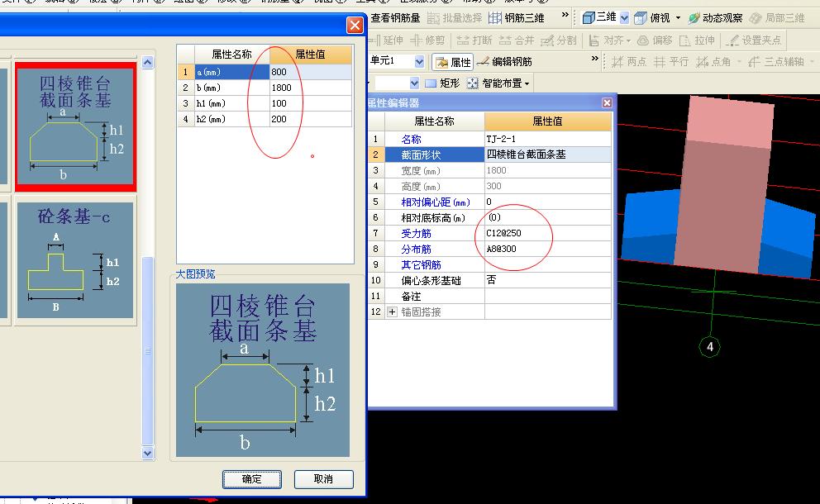Select the 分割 split tool

point(559,40)
